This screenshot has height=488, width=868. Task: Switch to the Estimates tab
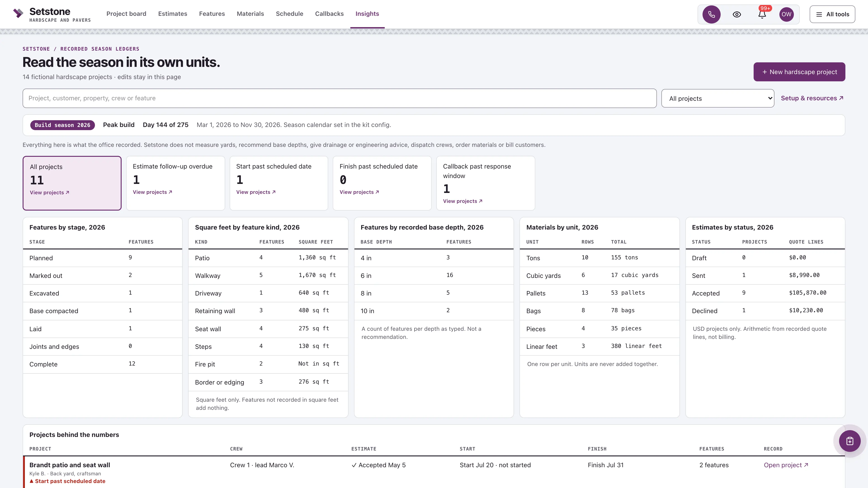coord(172,14)
